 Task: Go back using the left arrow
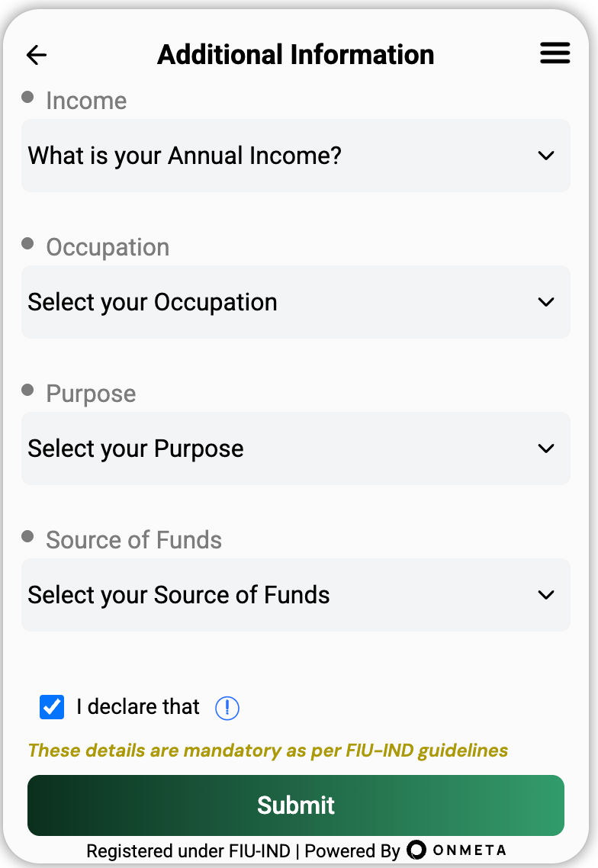coord(37,55)
